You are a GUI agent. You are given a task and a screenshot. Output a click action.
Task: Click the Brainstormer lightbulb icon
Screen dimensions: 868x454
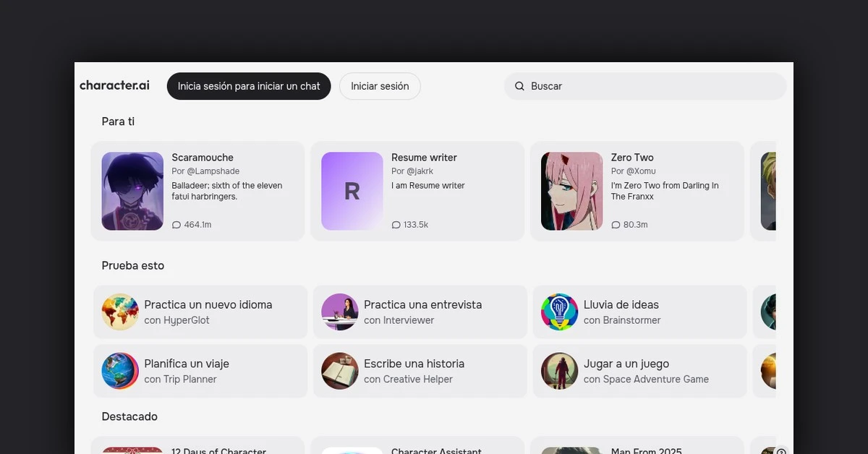click(559, 312)
